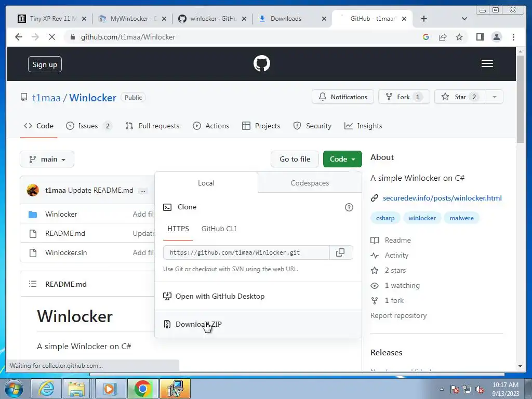Open the Actions tab

[x=211, y=126]
